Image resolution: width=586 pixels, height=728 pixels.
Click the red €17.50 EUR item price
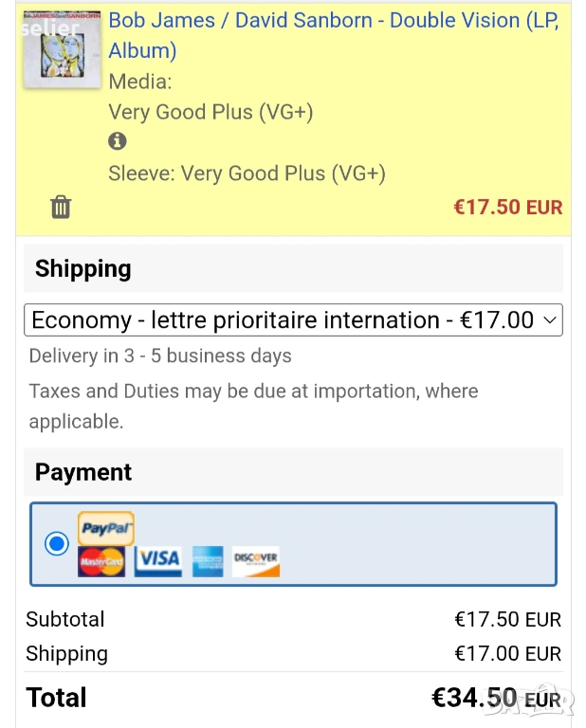pyautogui.click(x=507, y=207)
